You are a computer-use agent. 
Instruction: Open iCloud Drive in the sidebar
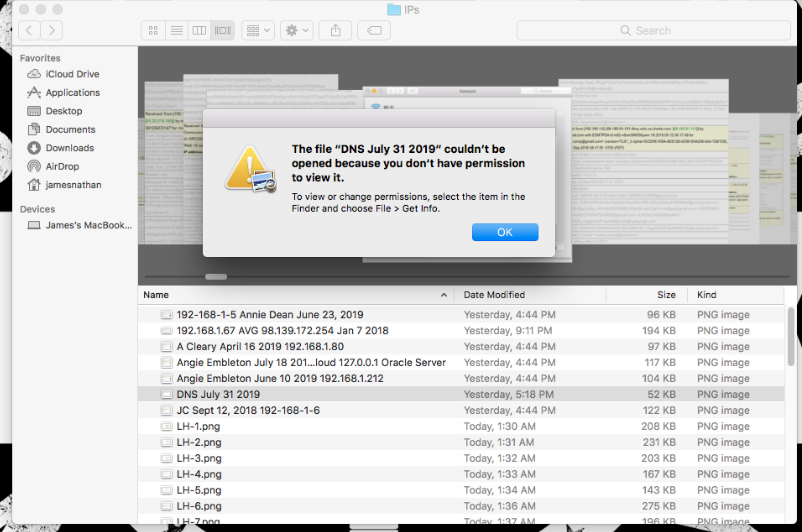point(72,74)
